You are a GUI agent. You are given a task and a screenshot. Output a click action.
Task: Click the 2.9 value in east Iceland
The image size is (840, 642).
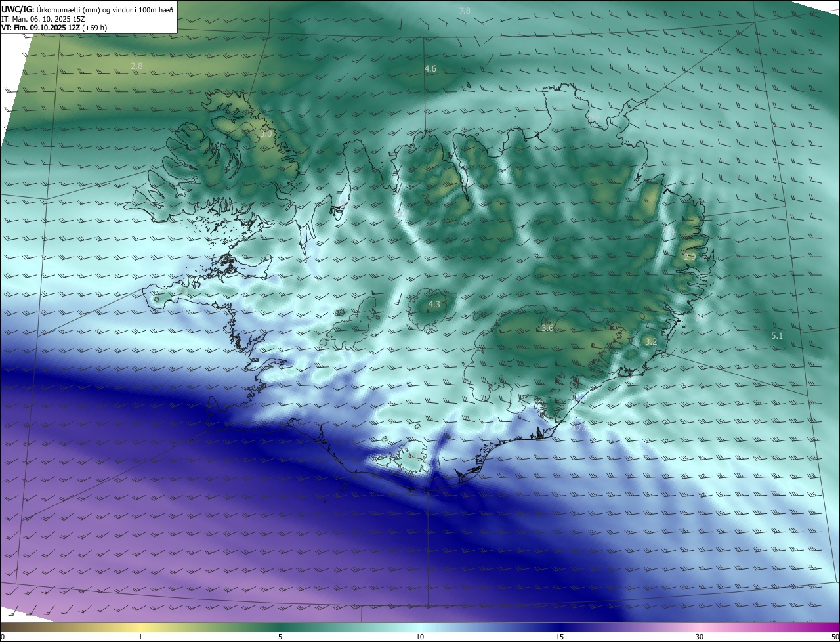(x=690, y=257)
